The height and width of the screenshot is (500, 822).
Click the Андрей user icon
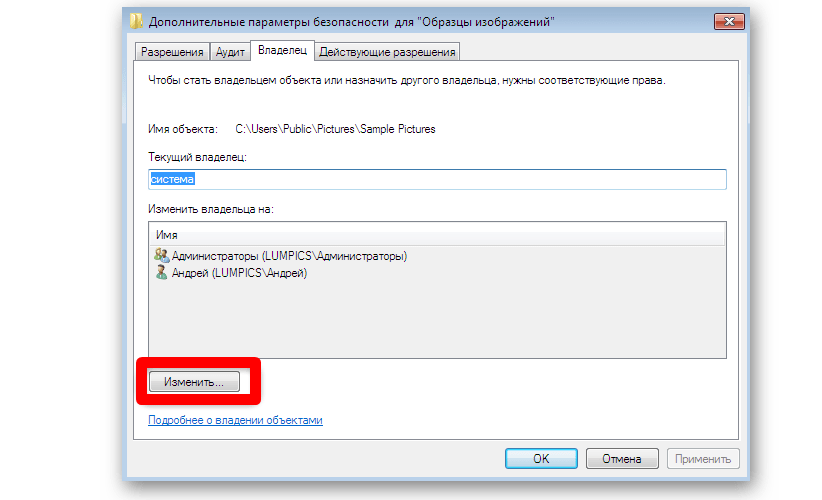pos(161,273)
